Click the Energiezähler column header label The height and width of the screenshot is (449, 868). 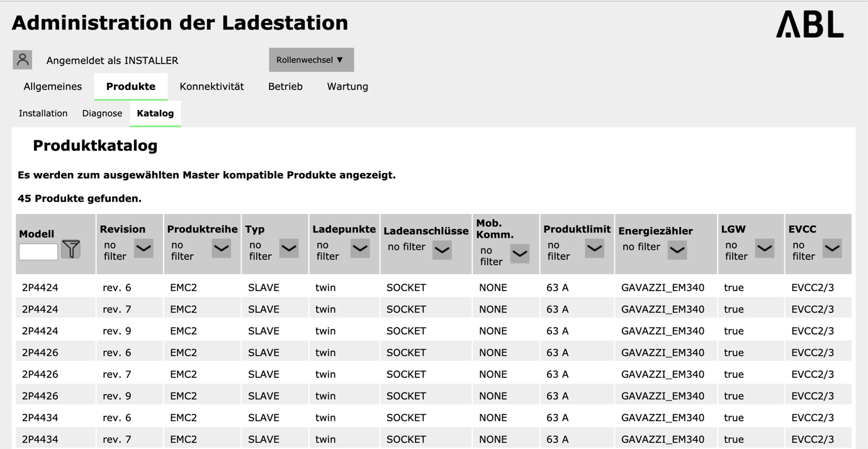655,231
